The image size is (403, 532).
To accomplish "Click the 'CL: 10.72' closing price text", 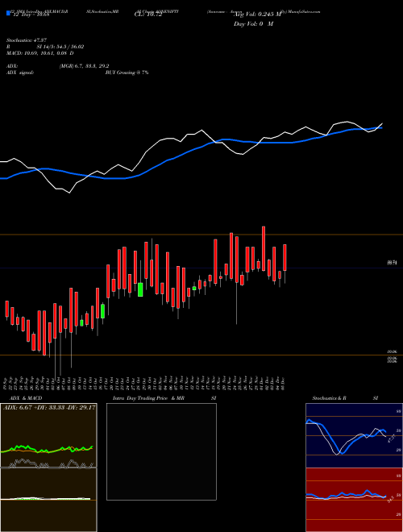I will [x=148, y=15].
